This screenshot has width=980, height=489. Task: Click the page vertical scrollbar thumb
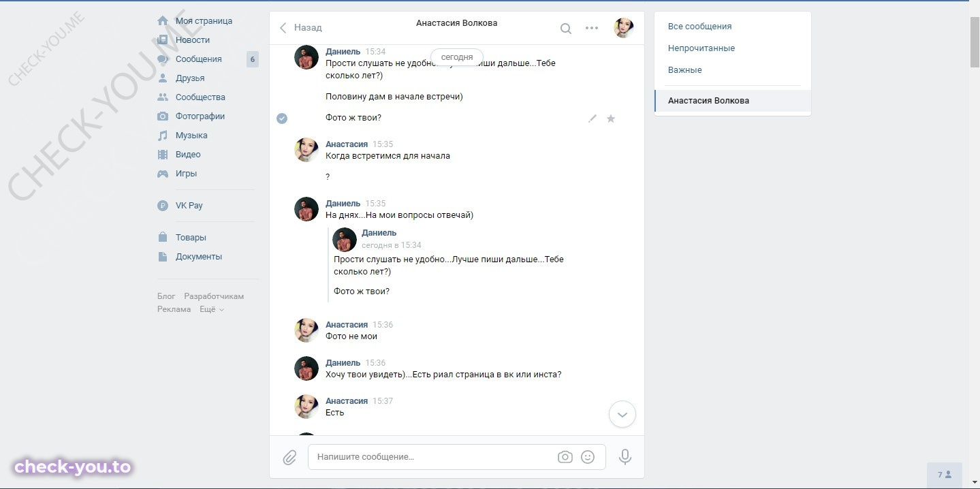tap(975, 42)
